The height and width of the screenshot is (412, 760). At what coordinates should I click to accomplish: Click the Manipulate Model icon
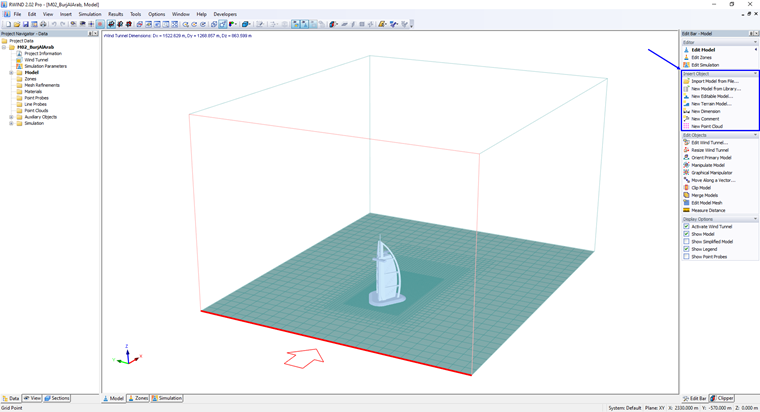(x=686, y=165)
